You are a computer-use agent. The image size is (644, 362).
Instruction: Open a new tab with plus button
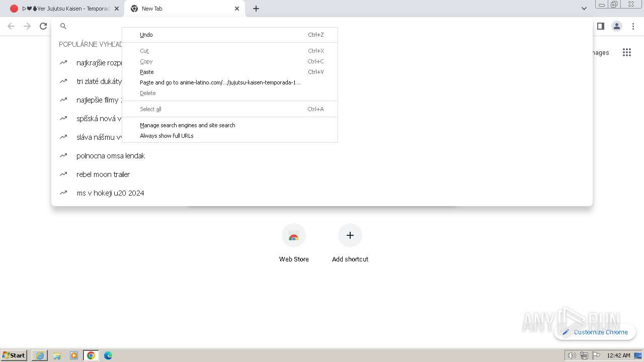tap(256, 9)
